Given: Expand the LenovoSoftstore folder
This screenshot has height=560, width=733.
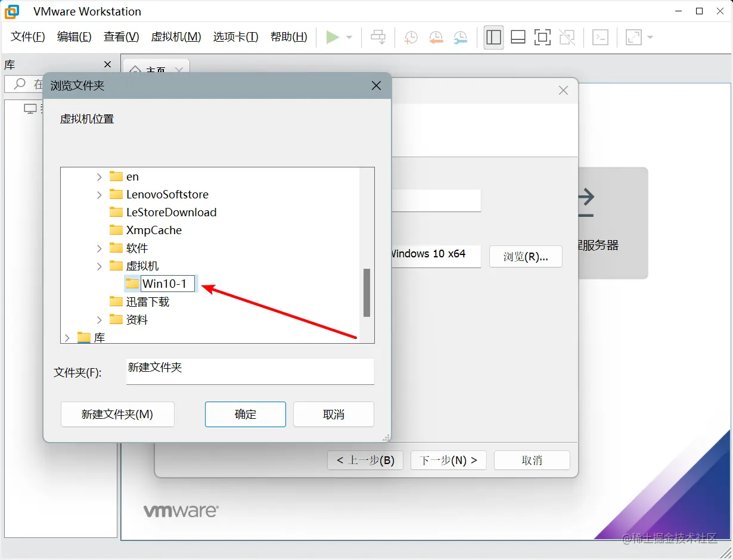Looking at the screenshot, I should [100, 195].
